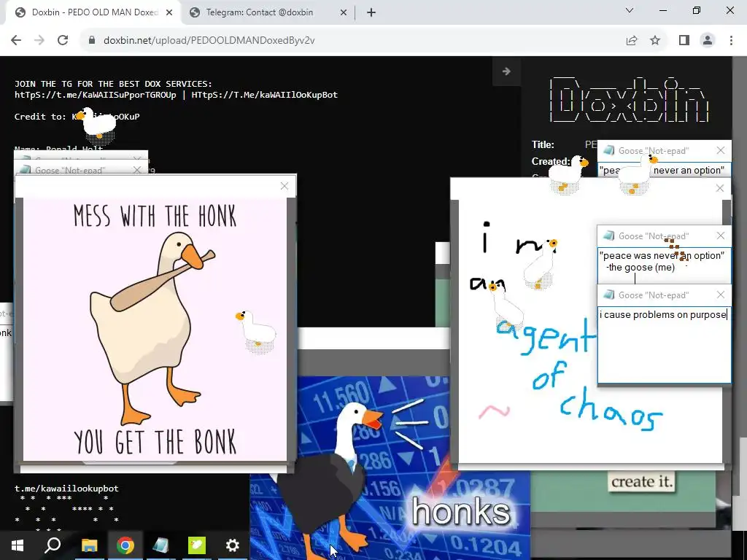Open the Windows Start menu
This screenshot has width=747, height=560.
point(18,545)
